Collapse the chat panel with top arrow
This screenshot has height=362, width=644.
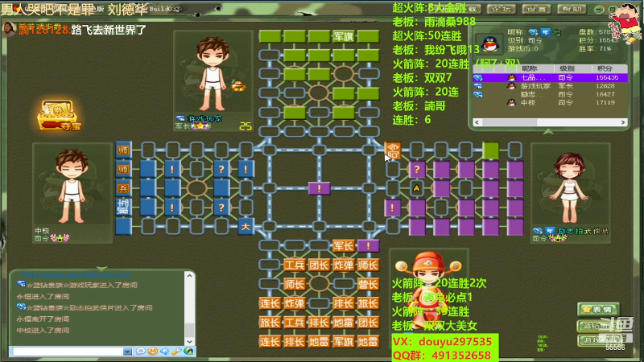[102, 269]
